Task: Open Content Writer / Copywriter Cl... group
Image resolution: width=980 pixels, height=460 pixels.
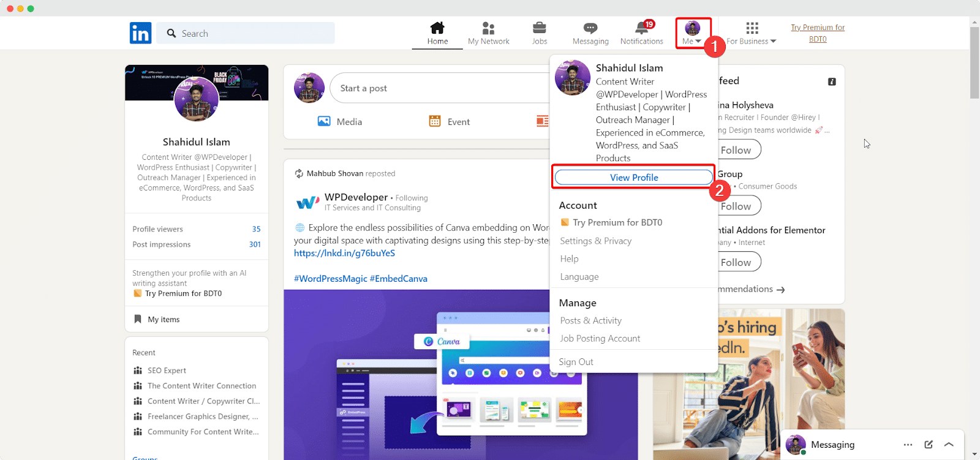Action: (x=203, y=401)
